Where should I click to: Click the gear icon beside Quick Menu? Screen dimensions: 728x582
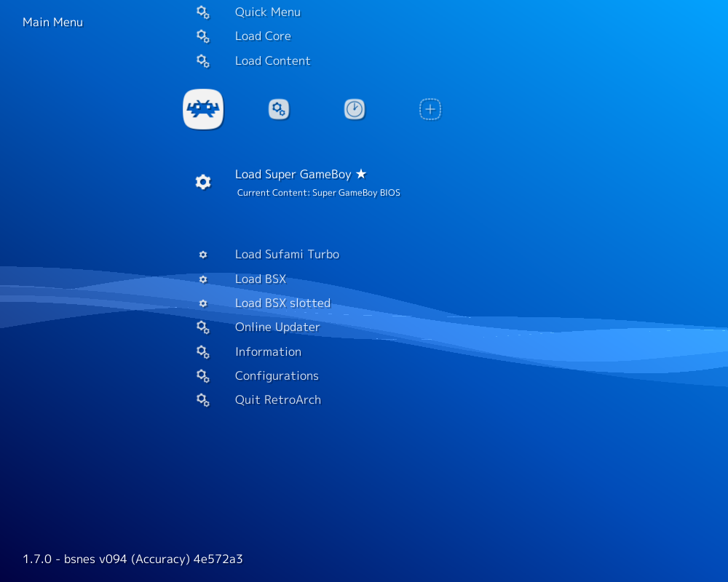203,12
